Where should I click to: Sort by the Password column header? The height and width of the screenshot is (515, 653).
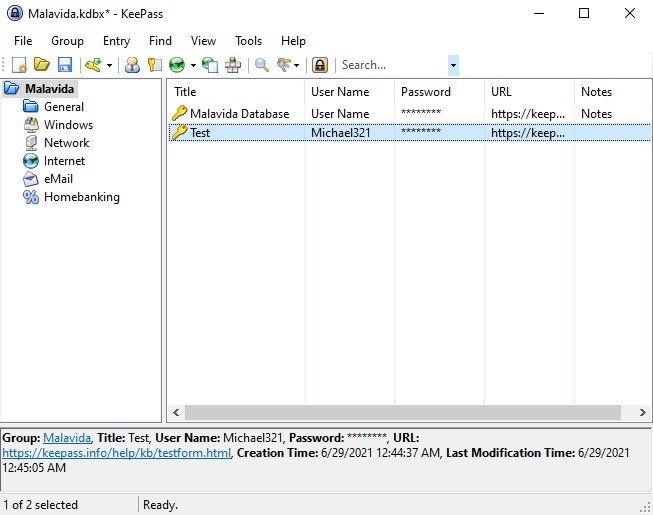point(439,92)
